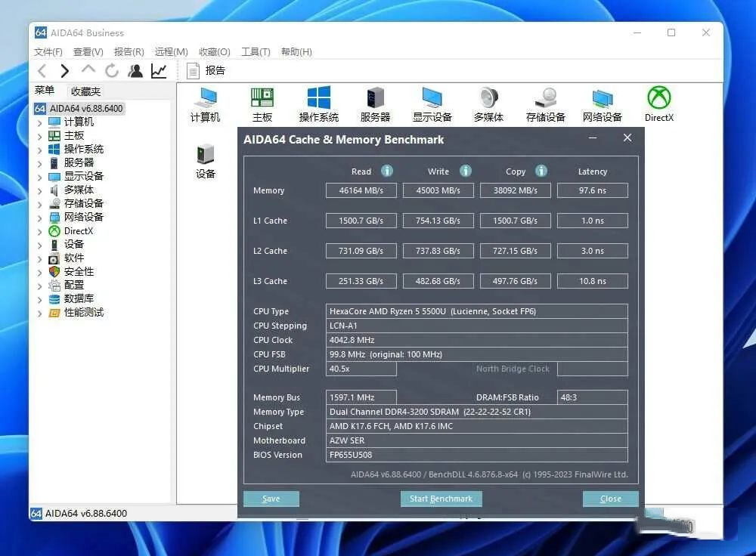Expand the 服务器 tree node
Viewport: 756px width, 556px height.
pyautogui.click(x=39, y=163)
